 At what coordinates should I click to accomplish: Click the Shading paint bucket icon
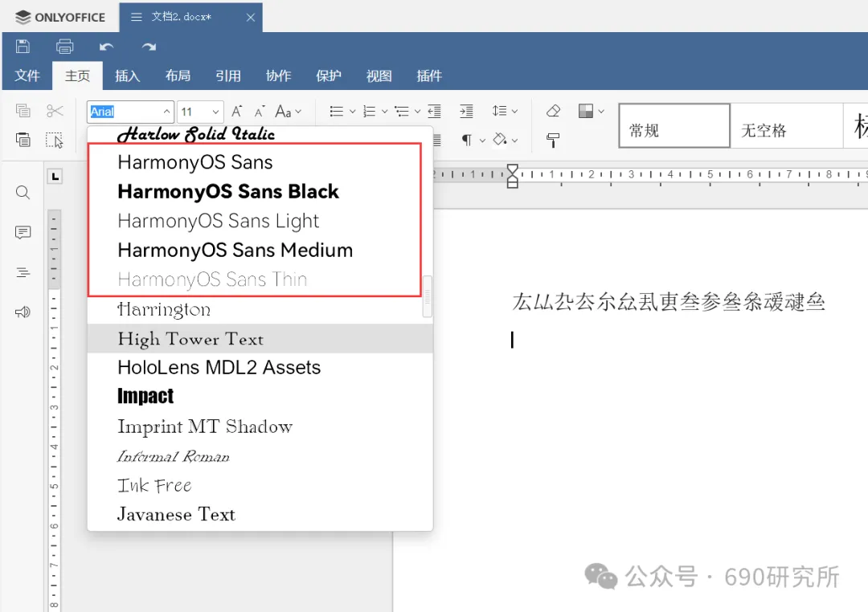point(500,140)
